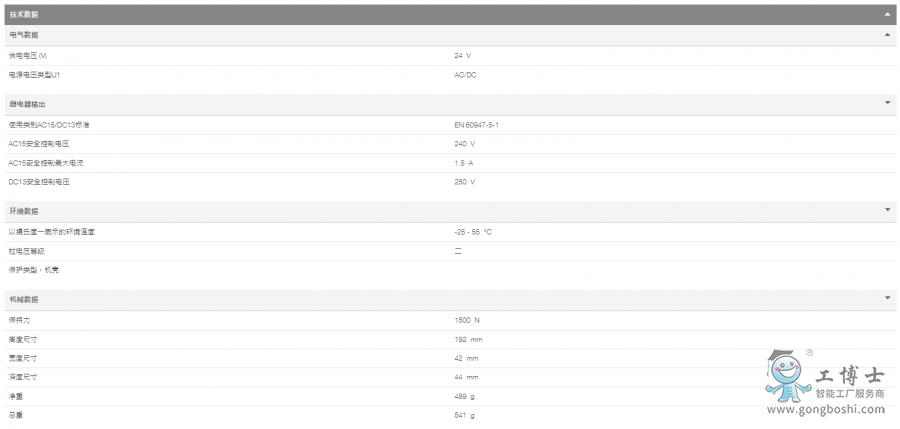Click the -25 - 55 °C temperature value
Viewport: 900px width, 429px height.
point(473,232)
